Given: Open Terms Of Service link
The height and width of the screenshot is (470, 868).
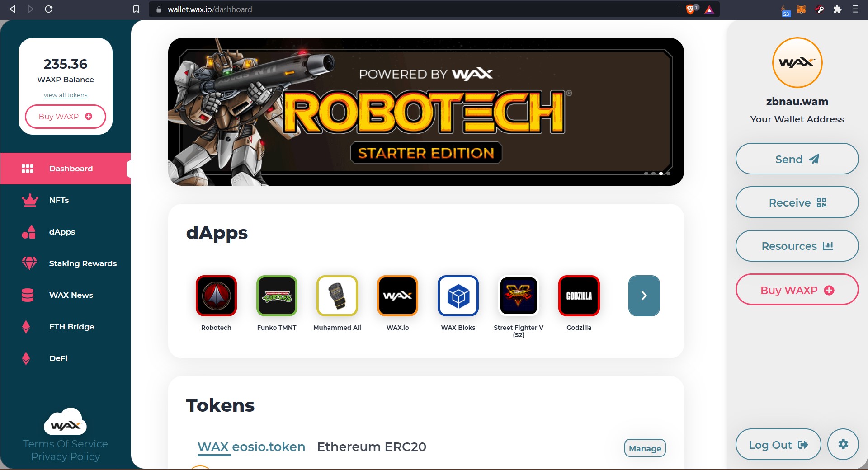Looking at the screenshot, I should pos(66,444).
